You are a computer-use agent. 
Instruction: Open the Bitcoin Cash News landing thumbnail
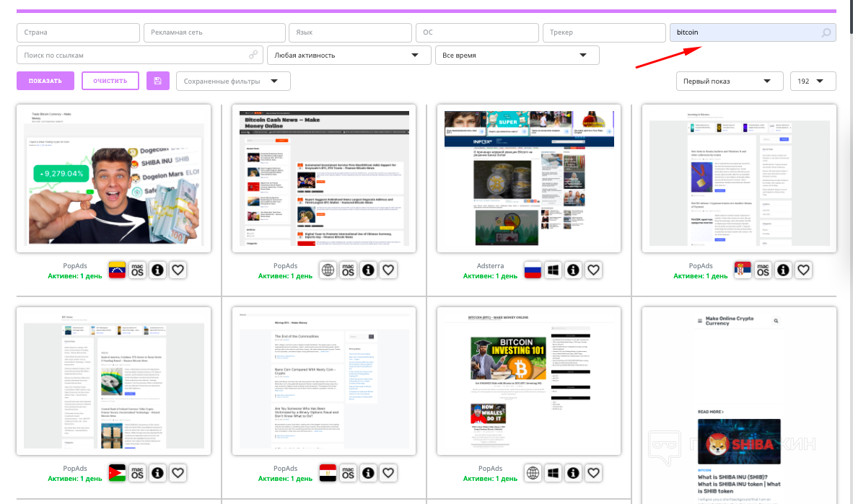[x=324, y=178]
